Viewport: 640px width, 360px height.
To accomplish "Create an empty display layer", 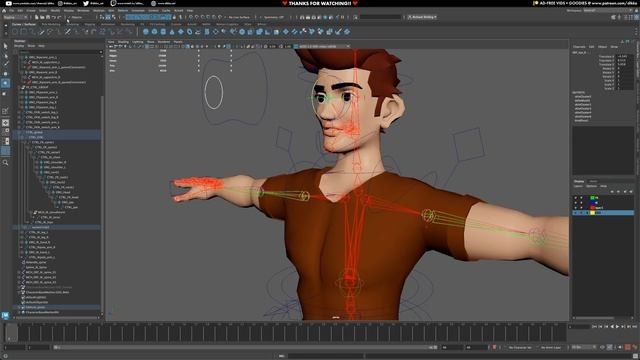I will (x=625, y=191).
